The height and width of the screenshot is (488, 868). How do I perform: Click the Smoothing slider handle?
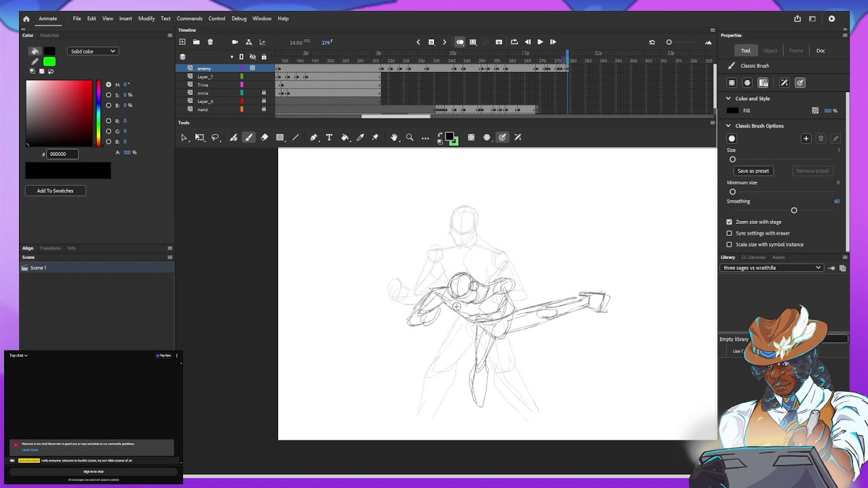click(x=794, y=210)
